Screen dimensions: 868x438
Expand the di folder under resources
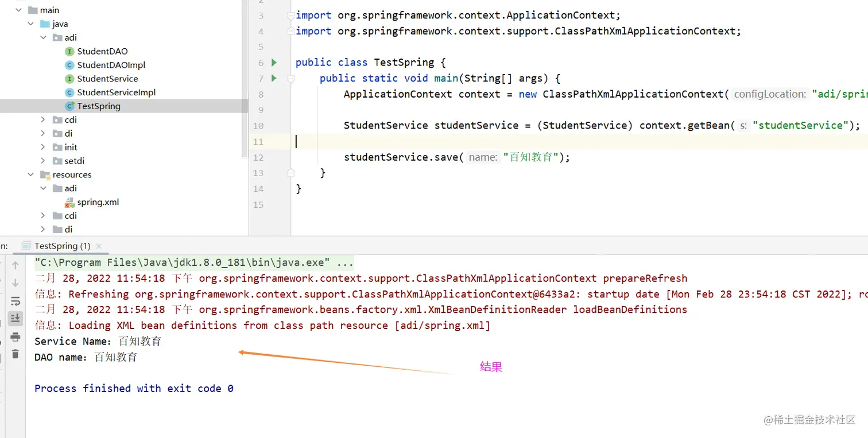click(43, 230)
